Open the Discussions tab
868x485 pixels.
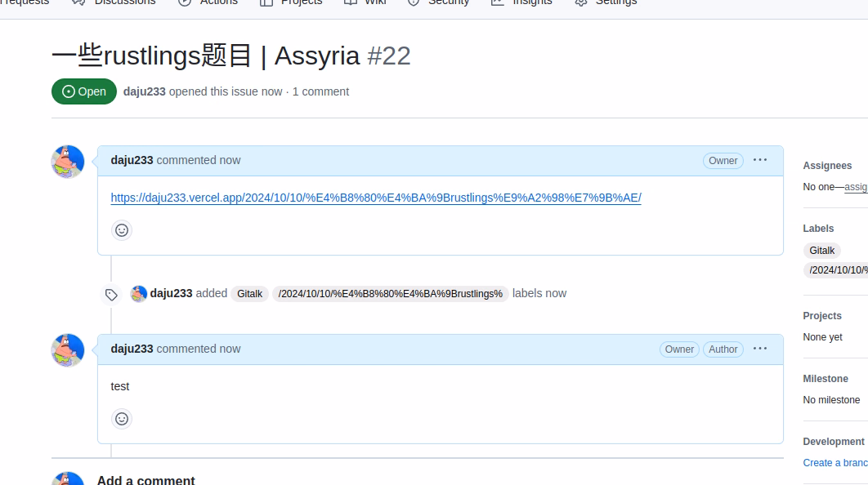[x=114, y=2]
